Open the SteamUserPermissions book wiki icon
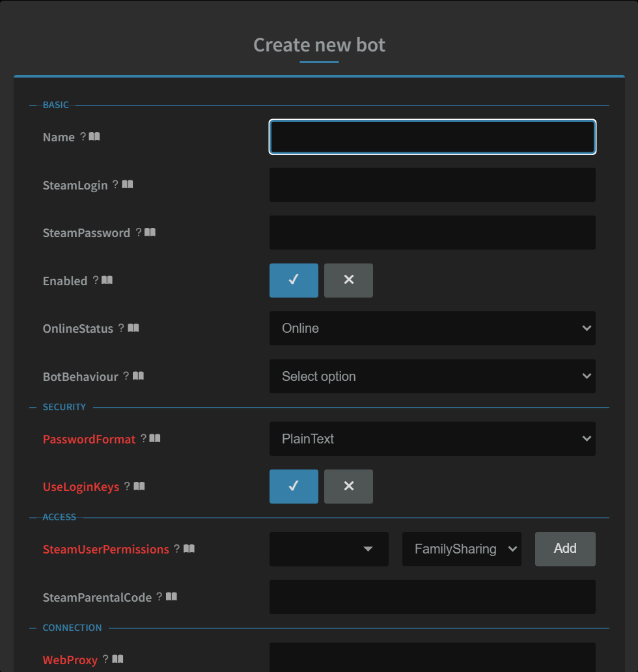This screenshot has width=638, height=672. (189, 549)
